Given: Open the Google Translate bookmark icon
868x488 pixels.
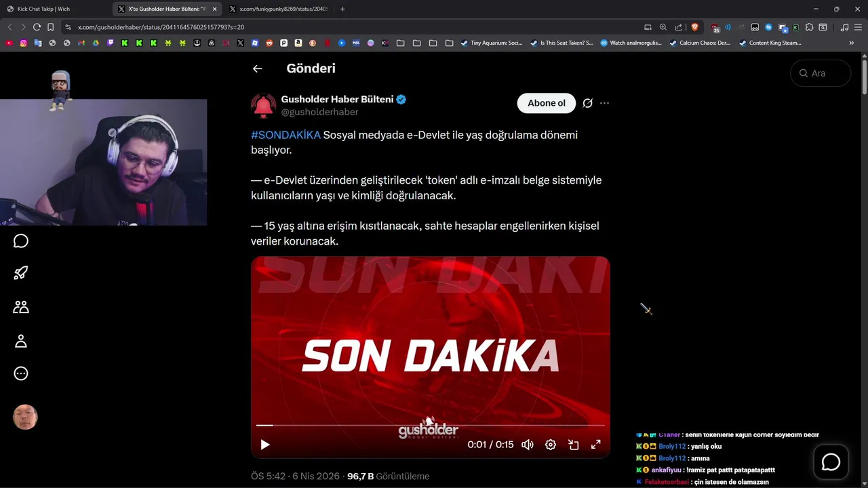Looking at the screenshot, I should click(x=37, y=43).
